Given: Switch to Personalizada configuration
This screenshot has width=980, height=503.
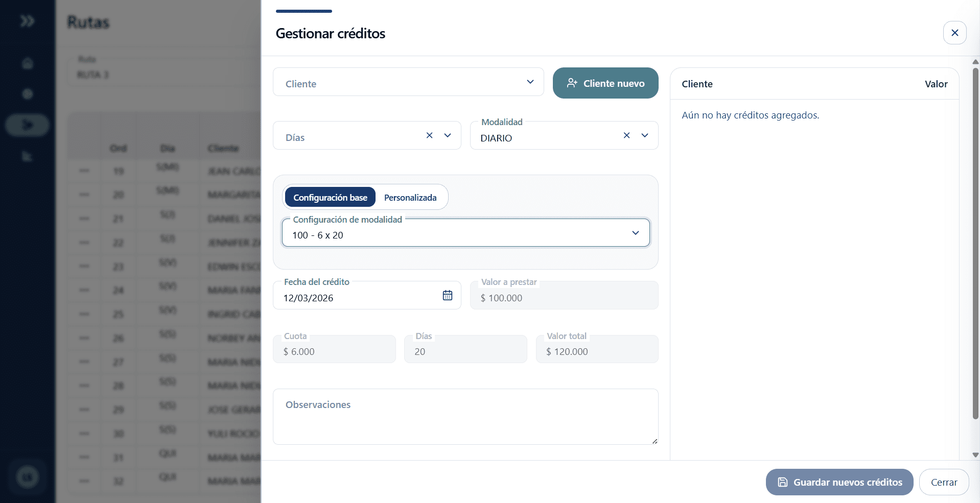Looking at the screenshot, I should (x=410, y=198).
